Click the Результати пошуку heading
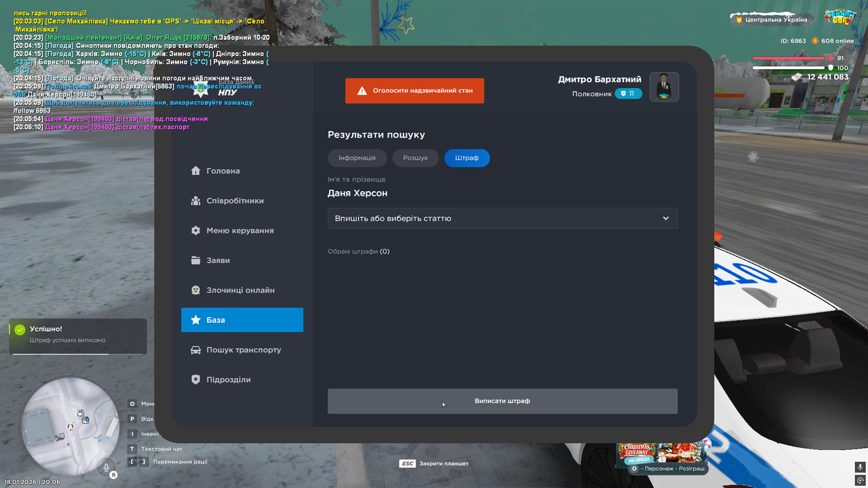Image resolution: width=868 pixels, height=488 pixels. [x=376, y=135]
